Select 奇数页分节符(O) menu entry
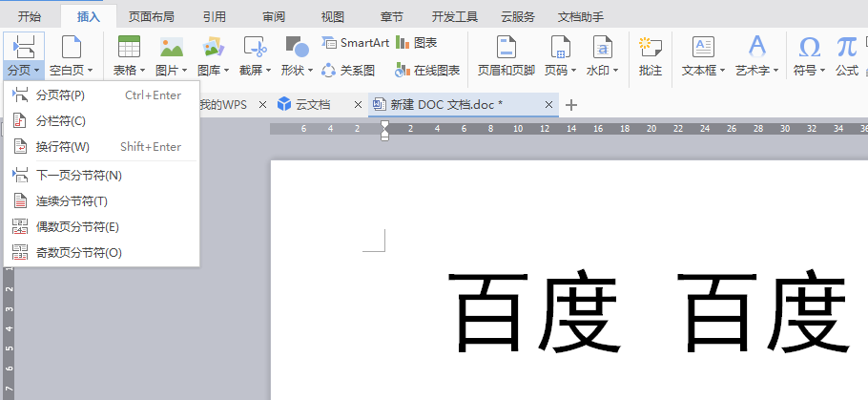 click(101, 253)
